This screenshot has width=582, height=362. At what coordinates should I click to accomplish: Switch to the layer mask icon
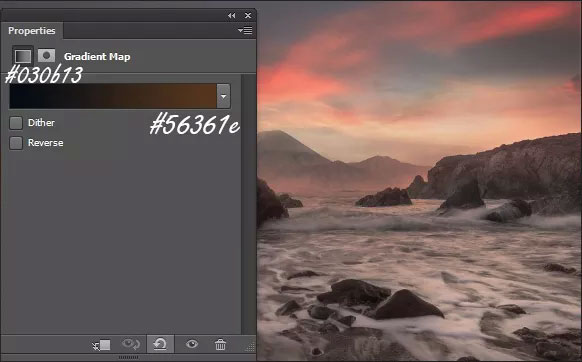tap(46, 56)
